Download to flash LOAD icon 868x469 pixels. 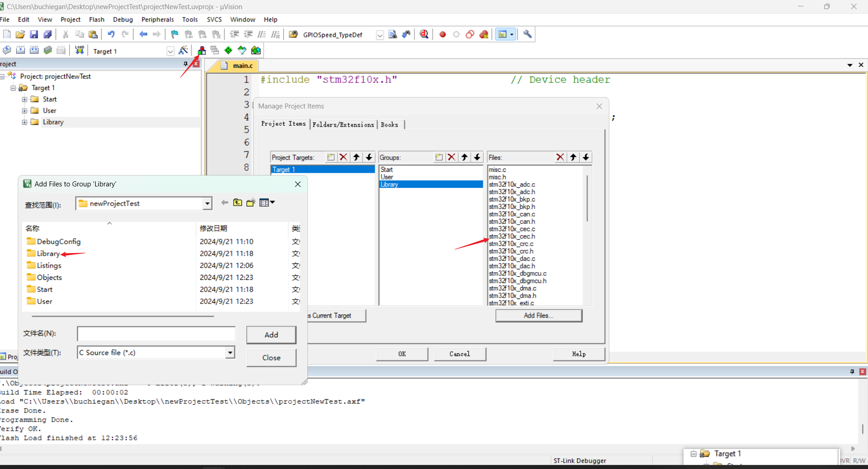coord(80,50)
